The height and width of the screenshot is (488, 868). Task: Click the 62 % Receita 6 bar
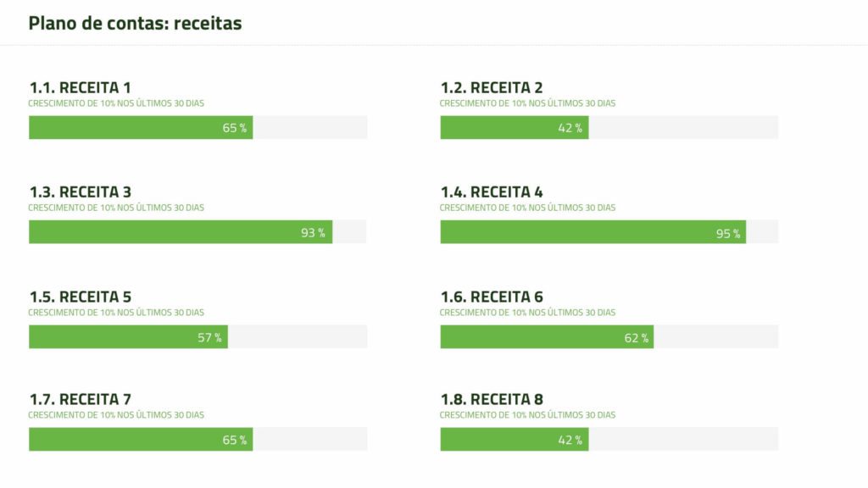(x=547, y=337)
